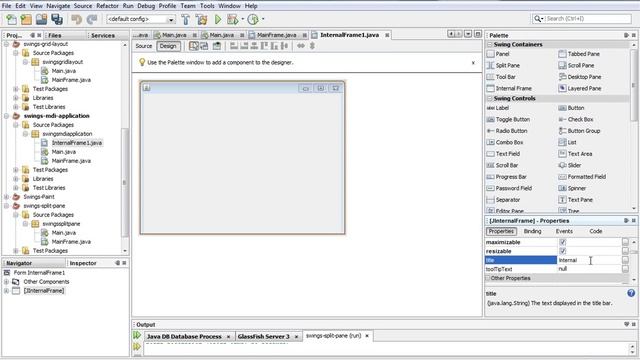Toggle the maximizable property checkbox
Screen dimensions: 640x360
tap(563, 242)
